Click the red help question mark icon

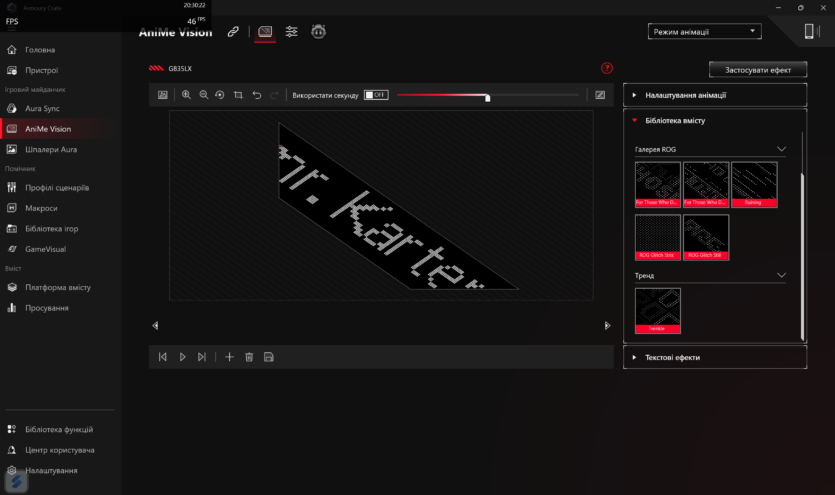tap(607, 68)
